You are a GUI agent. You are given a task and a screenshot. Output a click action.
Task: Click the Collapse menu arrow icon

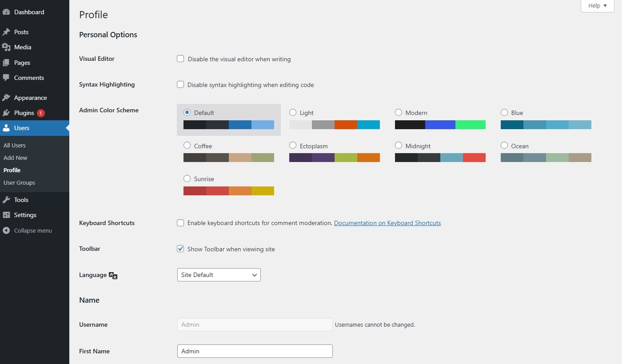pos(6,230)
